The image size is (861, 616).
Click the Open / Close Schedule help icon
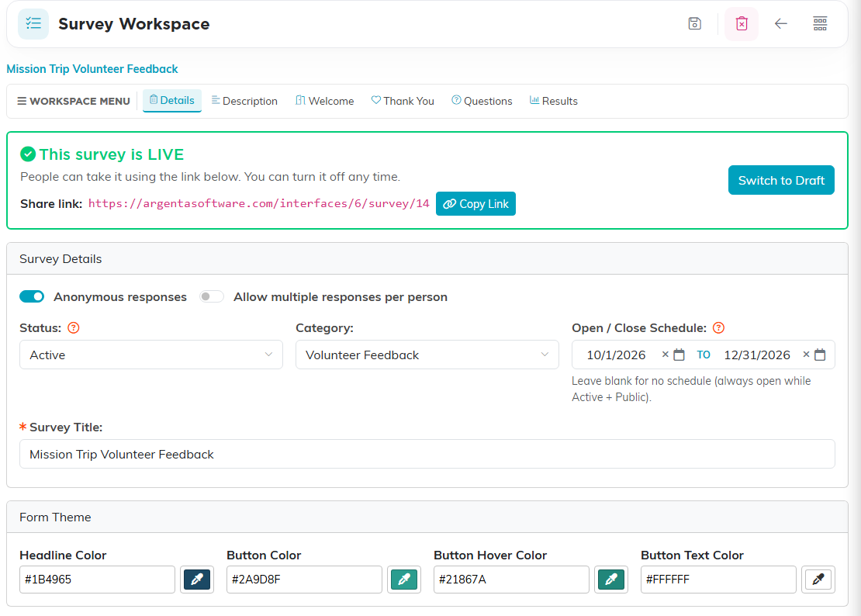click(x=718, y=327)
